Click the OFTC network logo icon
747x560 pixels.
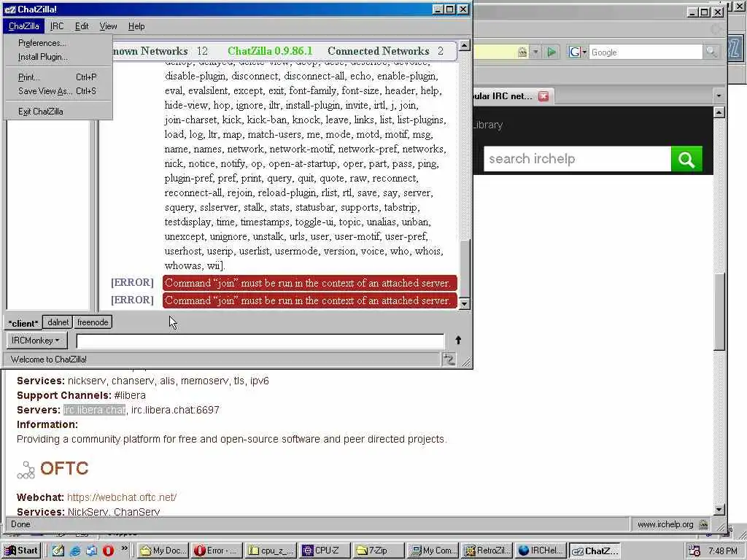point(26,470)
